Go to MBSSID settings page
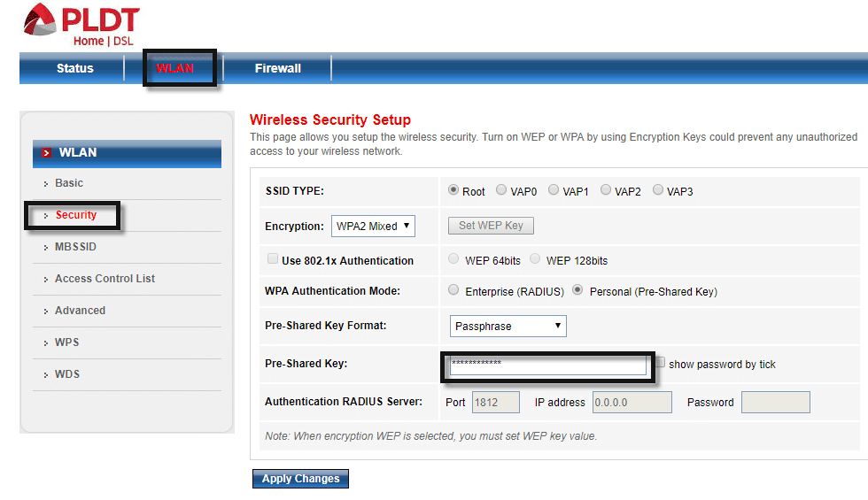 click(x=75, y=247)
